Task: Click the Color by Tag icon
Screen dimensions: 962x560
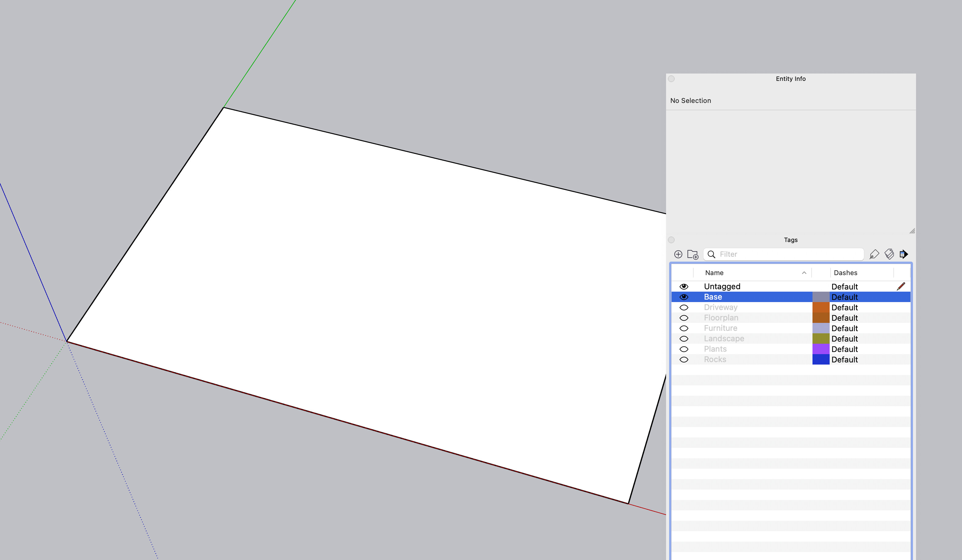Action: click(x=889, y=254)
